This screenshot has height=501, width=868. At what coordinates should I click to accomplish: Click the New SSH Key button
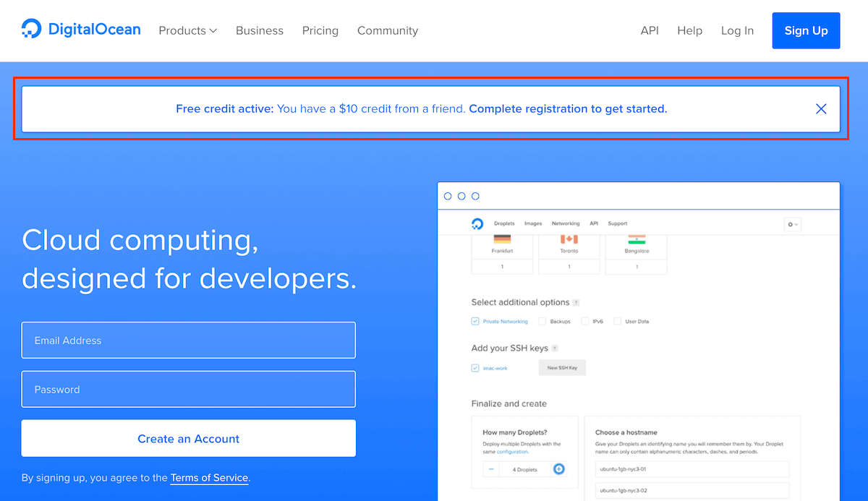click(562, 368)
